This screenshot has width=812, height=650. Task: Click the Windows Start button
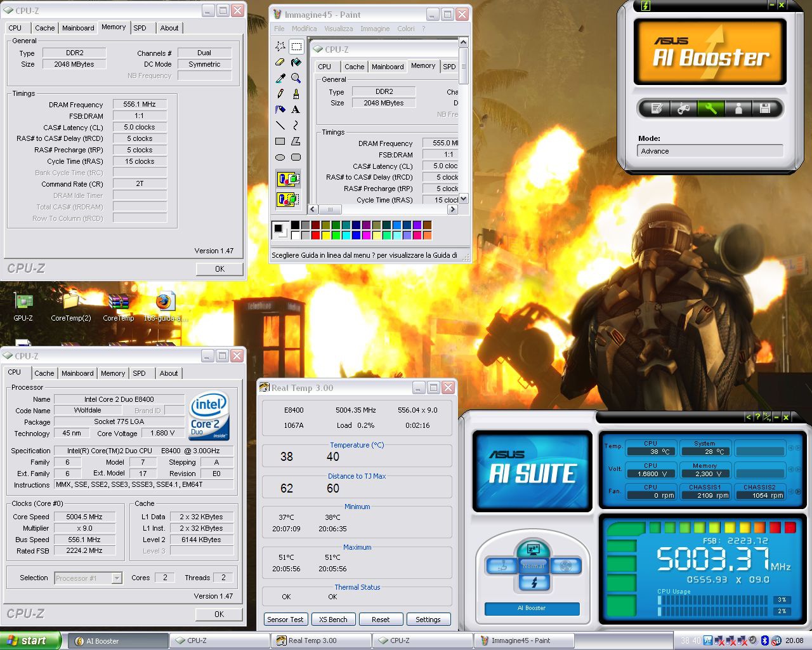[30, 640]
